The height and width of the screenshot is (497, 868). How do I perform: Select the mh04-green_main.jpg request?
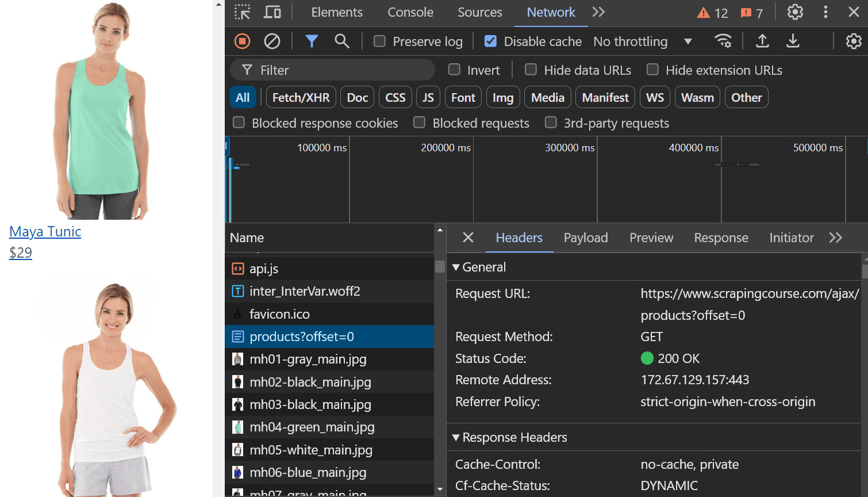point(329,427)
